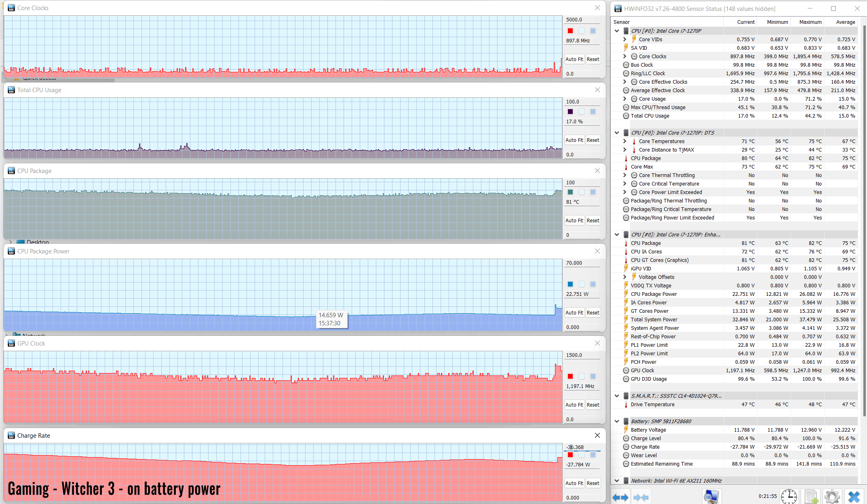Close the Charge Rate graph window
This screenshot has width=867, height=504.
(x=597, y=435)
